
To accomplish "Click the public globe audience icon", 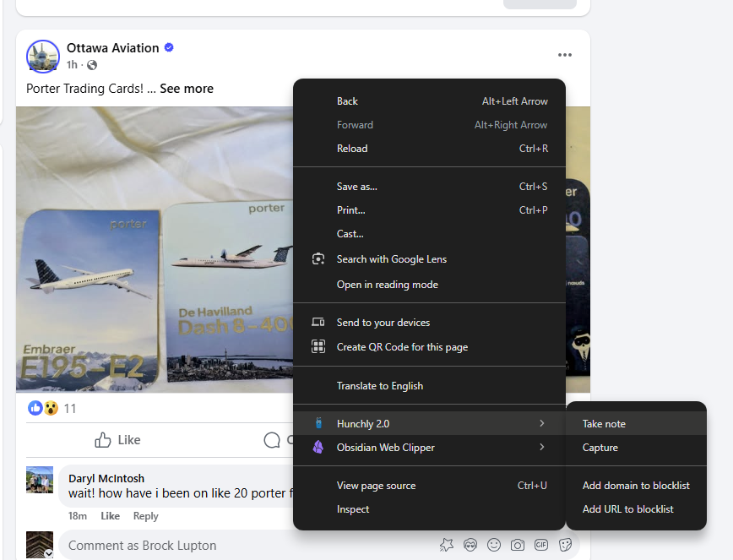I will pos(92,65).
